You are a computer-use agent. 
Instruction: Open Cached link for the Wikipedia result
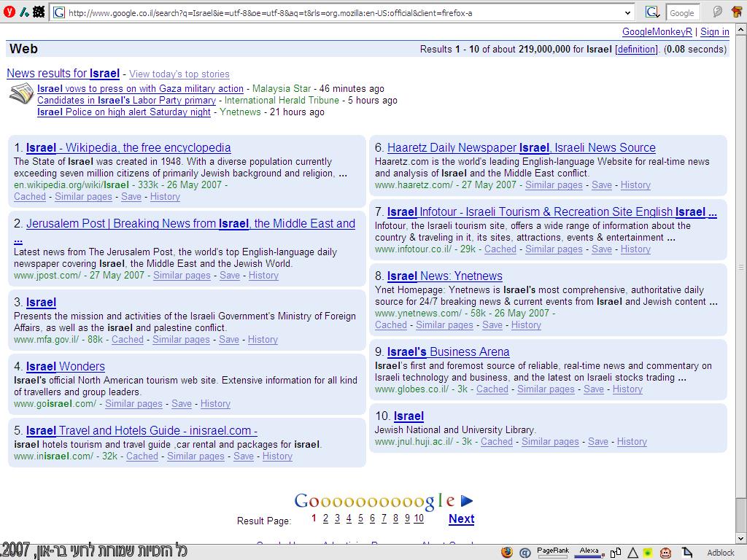tap(29, 197)
